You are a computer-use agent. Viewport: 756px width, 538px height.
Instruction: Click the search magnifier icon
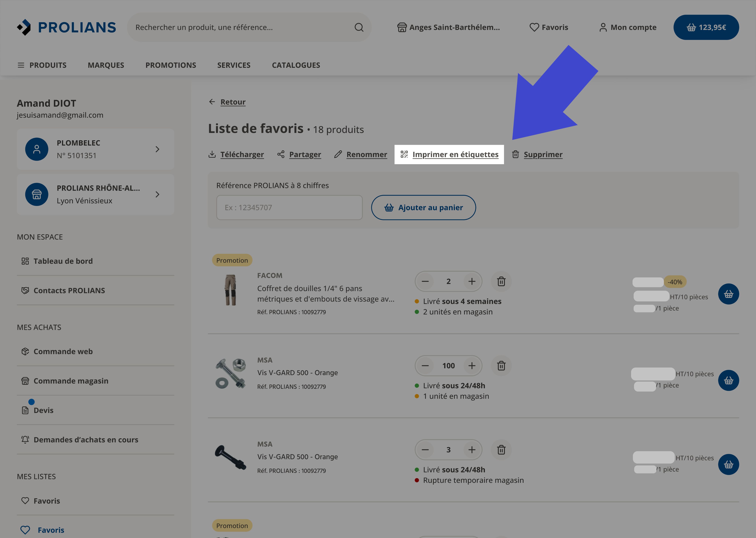(x=359, y=27)
